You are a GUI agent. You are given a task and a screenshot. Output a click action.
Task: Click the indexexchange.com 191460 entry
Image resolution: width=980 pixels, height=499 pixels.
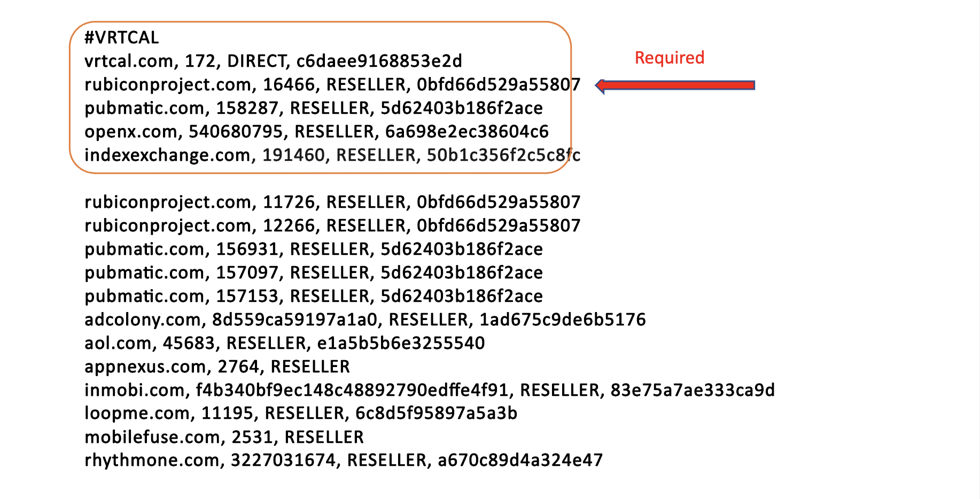332,155
